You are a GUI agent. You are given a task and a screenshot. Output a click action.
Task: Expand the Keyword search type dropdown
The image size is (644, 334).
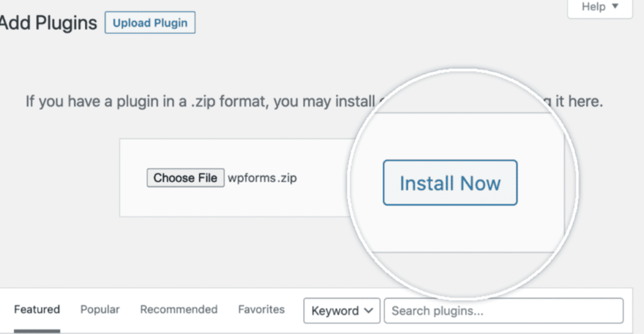pos(341,311)
